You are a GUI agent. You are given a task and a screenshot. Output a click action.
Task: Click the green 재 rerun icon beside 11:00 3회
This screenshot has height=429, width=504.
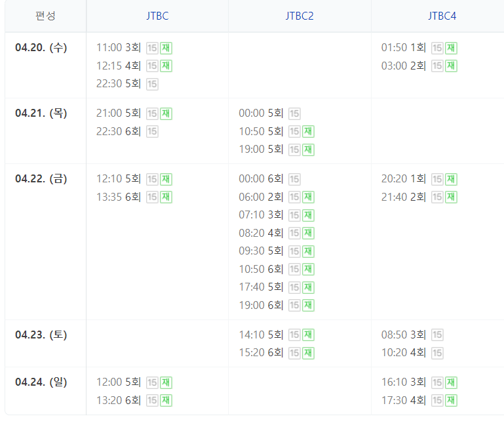pyautogui.click(x=166, y=49)
